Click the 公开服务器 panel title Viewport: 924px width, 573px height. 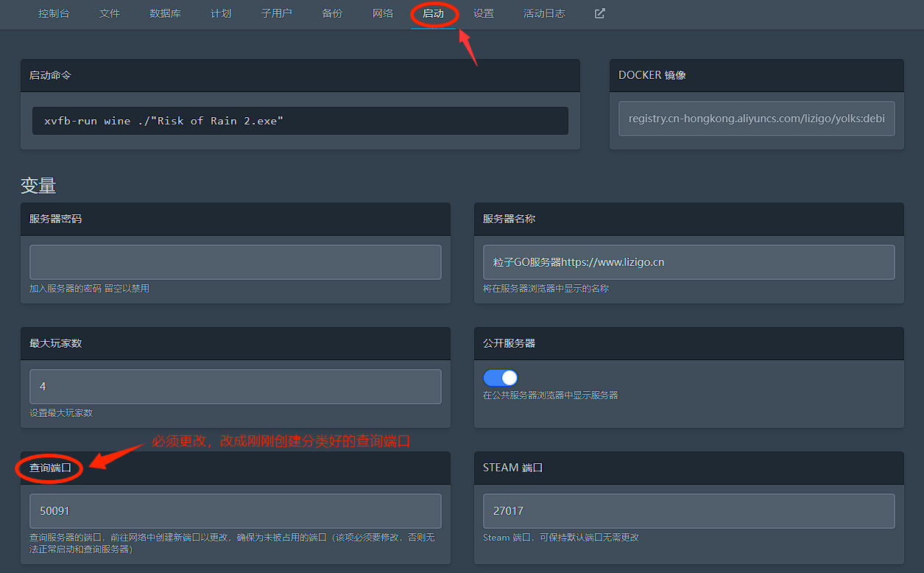(509, 343)
